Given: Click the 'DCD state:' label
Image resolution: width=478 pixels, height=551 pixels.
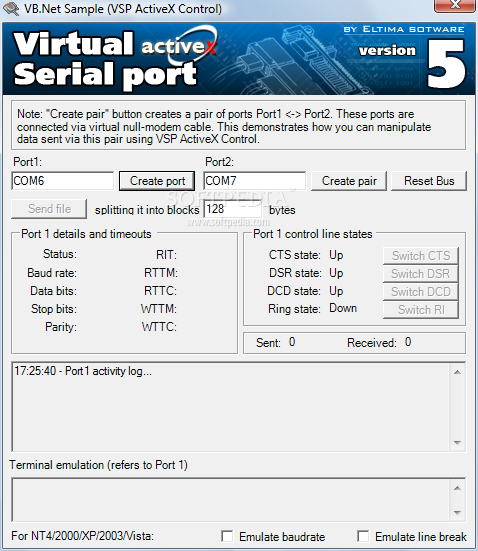Looking at the screenshot, I should (x=294, y=291).
